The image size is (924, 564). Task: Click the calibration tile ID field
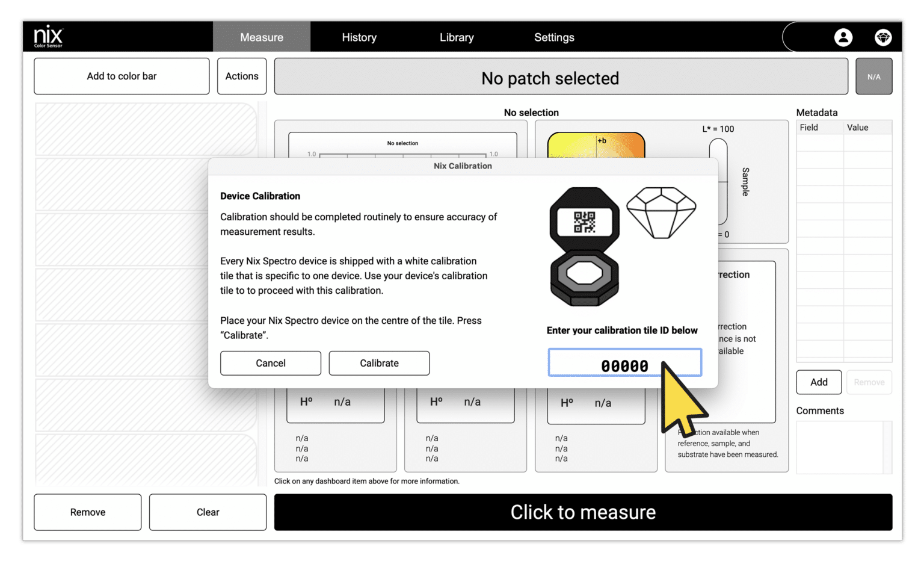point(624,362)
